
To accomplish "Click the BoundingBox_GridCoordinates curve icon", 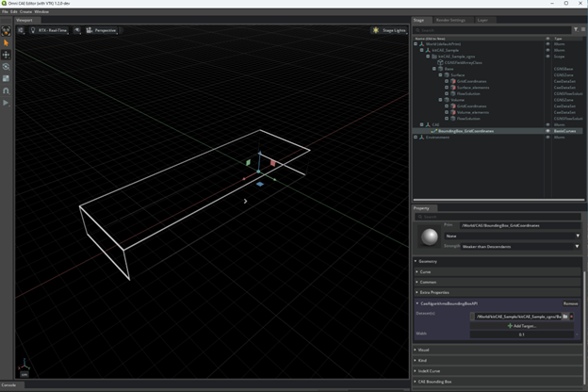I will click(433, 131).
